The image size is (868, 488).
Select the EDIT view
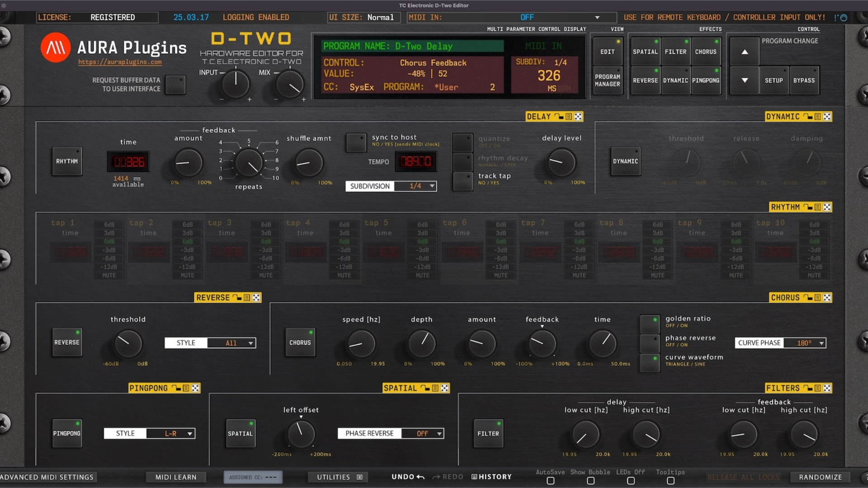click(x=607, y=51)
